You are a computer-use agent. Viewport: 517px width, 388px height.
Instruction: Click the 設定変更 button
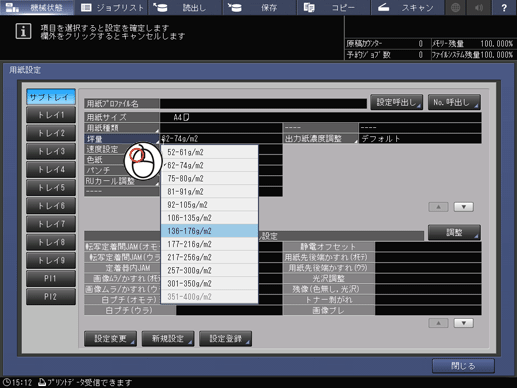pyautogui.click(x=110, y=339)
